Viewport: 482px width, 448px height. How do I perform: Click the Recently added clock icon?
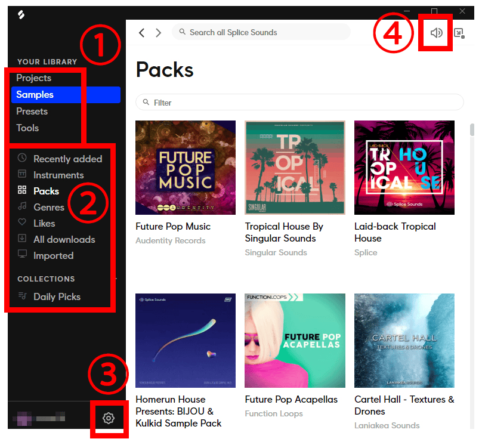point(22,157)
